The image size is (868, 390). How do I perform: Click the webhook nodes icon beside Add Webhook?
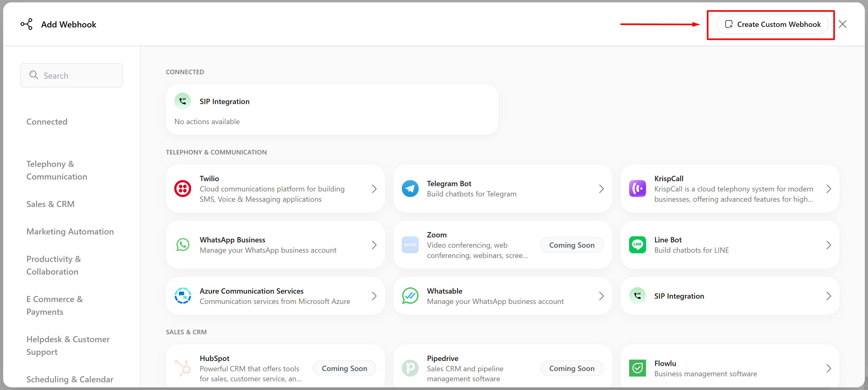click(26, 24)
